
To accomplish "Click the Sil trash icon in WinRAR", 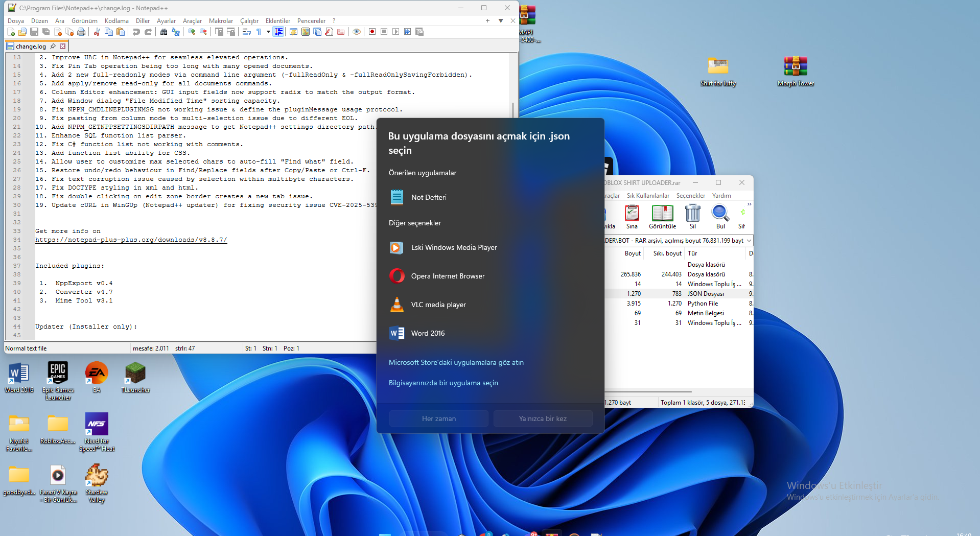I will pyautogui.click(x=693, y=213).
